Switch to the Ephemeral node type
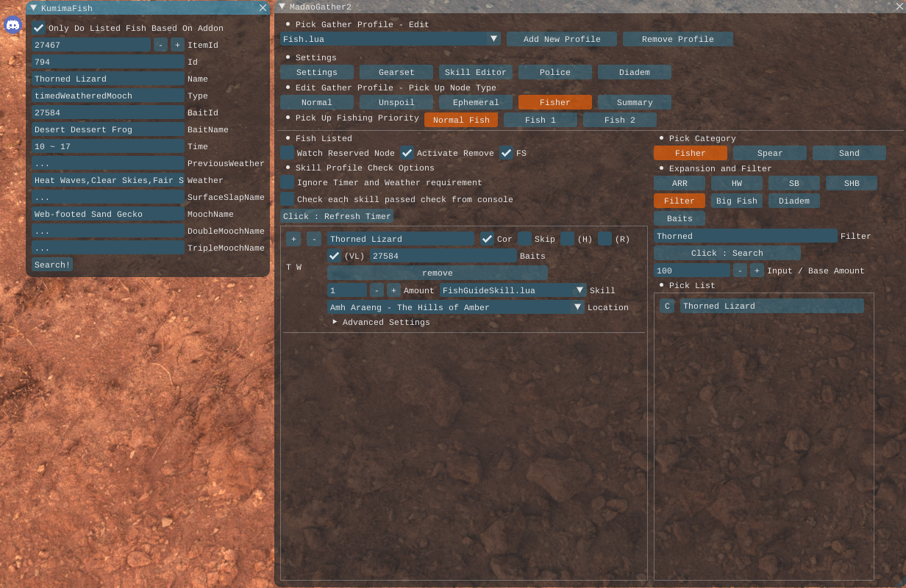Image resolution: width=906 pixels, height=588 pixels. (476, 102)
